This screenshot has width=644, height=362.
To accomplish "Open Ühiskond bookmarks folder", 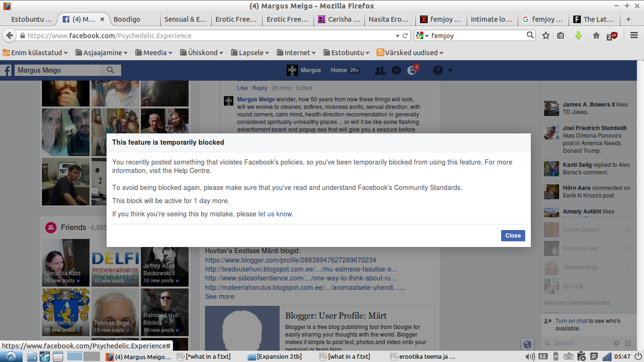I will [201, 53].
